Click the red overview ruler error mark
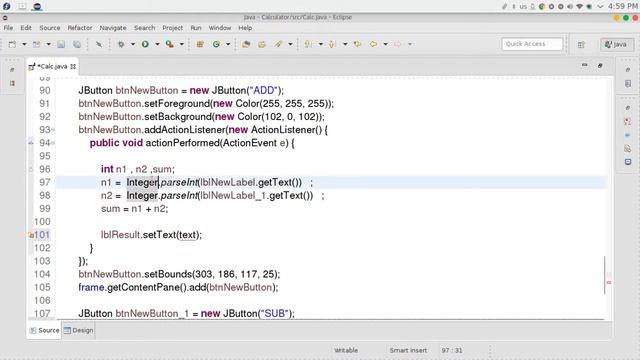 point(609,282)
